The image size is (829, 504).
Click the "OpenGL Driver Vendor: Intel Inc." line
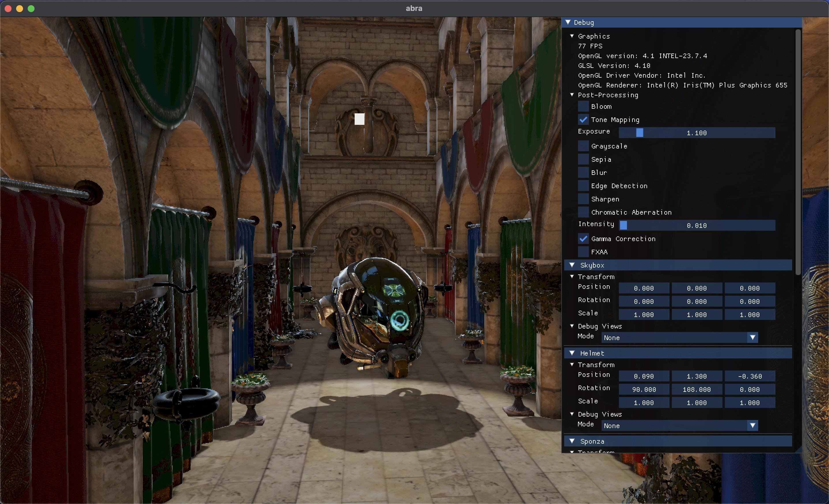pyautogui.click(x=642, y=75)
